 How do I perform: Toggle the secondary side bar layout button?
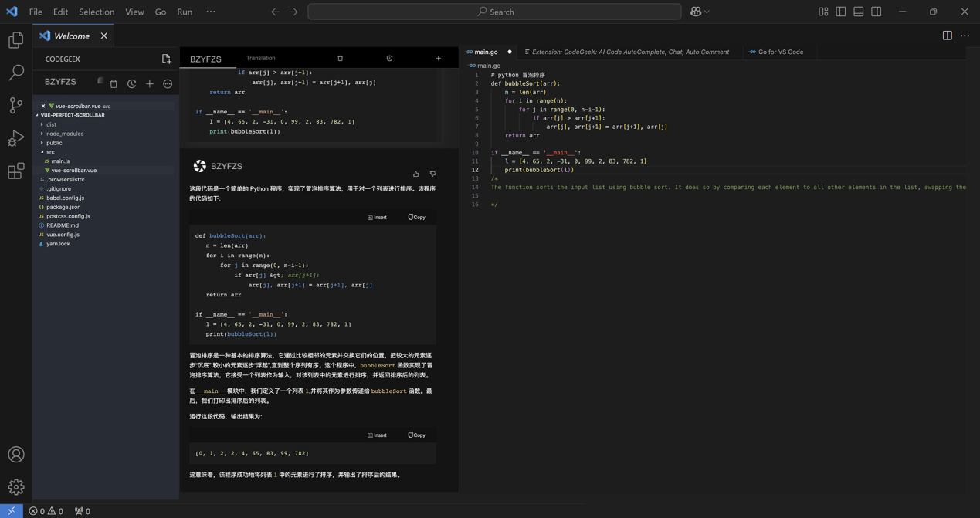click(877, 12)
